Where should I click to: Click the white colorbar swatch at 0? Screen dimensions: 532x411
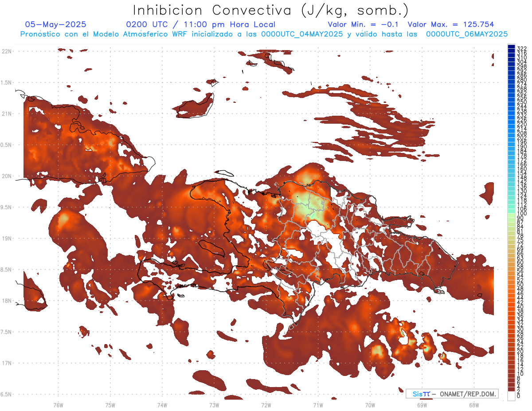[x=511, y=396]
